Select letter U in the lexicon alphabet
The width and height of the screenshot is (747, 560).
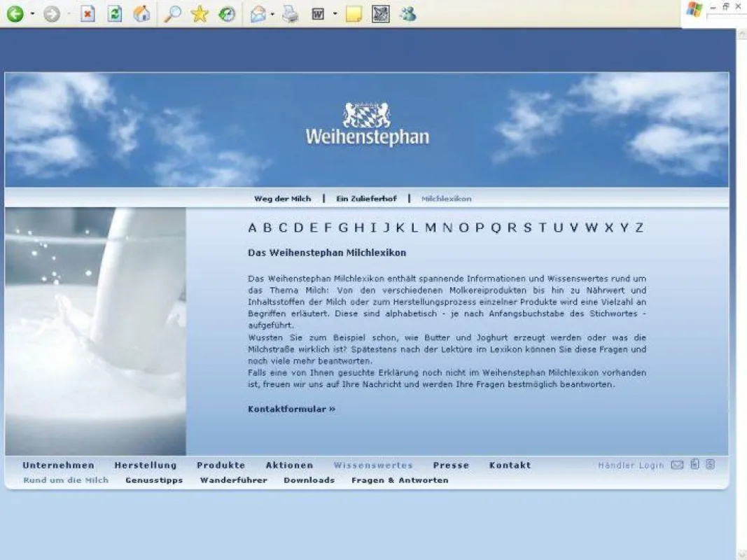click(x=559, y=227)
